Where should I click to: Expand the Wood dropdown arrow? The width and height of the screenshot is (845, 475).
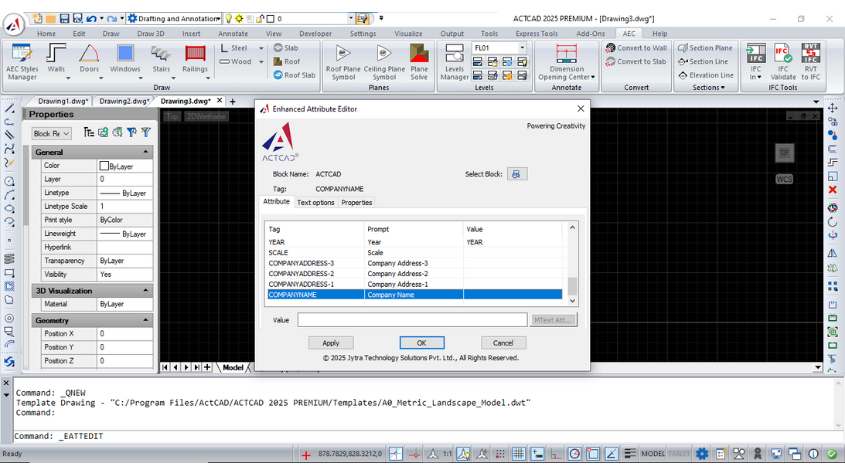261,62
